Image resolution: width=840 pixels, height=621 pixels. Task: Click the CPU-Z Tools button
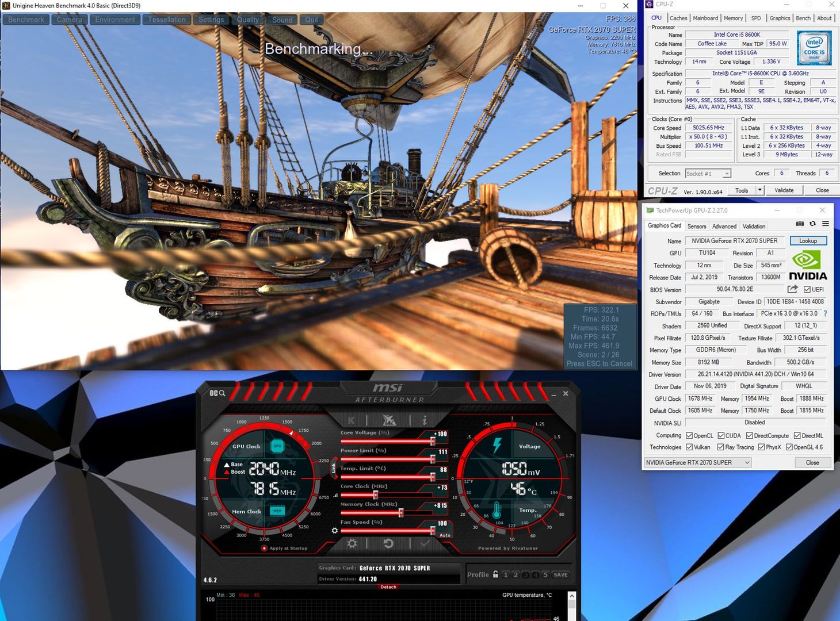[x=742, y=190]
